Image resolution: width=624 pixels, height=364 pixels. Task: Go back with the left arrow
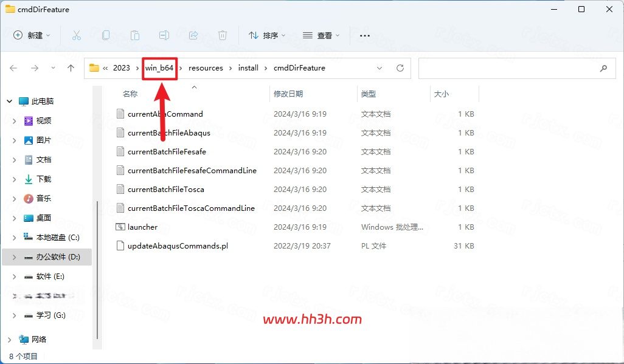pos(13,68)
